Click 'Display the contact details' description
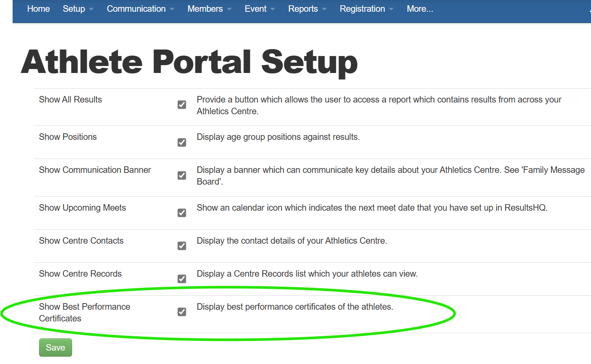The image size is (591, 364). pos(292,241)
